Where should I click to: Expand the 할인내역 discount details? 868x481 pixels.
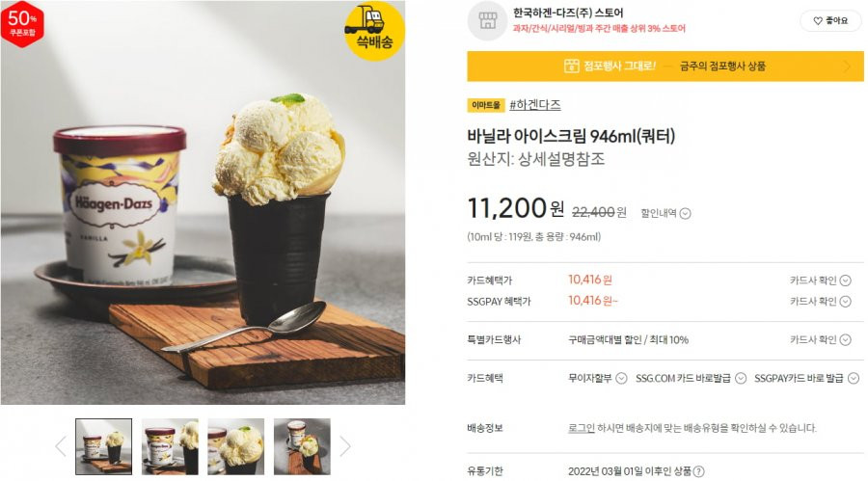coord(665,213)
